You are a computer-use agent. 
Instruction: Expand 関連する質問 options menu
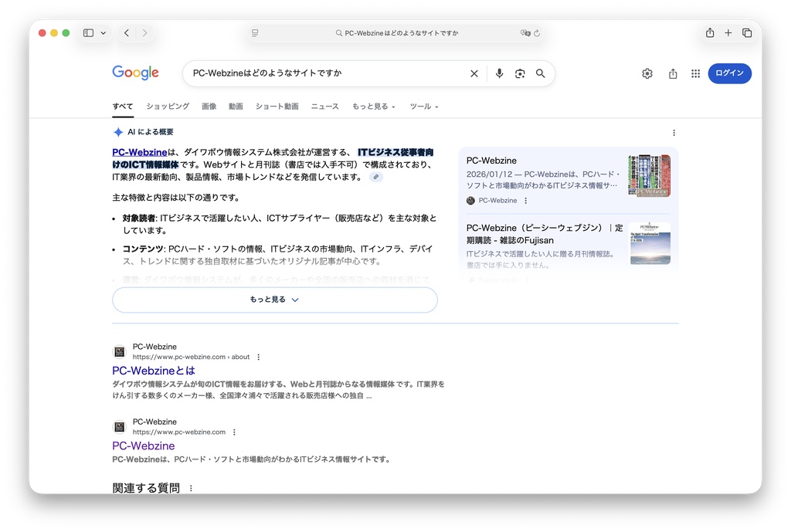pos(191,488)
